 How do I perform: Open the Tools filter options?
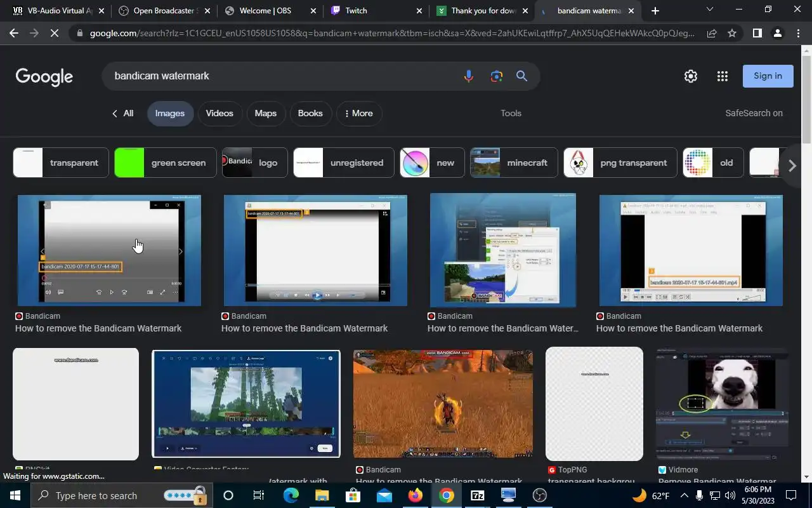pos(511,113)
